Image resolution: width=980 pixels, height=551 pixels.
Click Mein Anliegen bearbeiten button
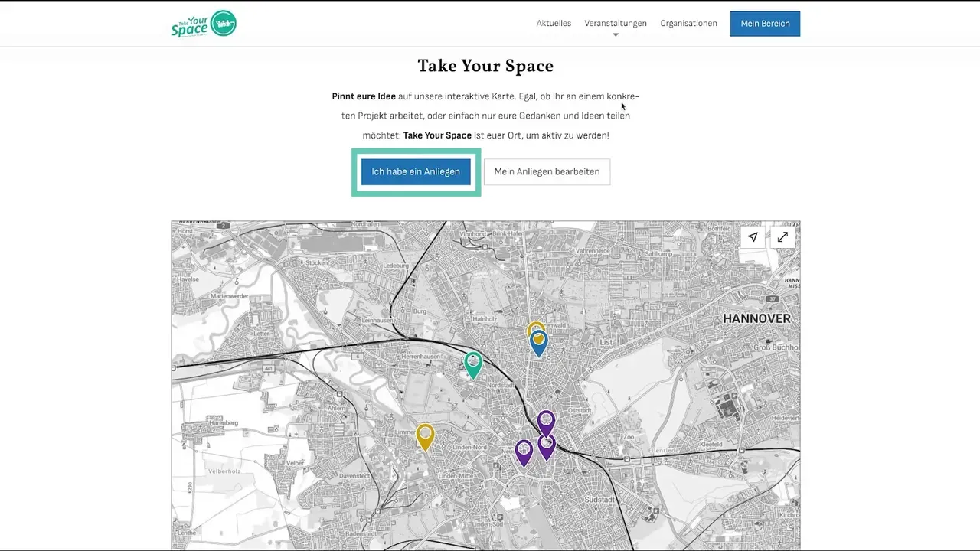click(547, 172)
